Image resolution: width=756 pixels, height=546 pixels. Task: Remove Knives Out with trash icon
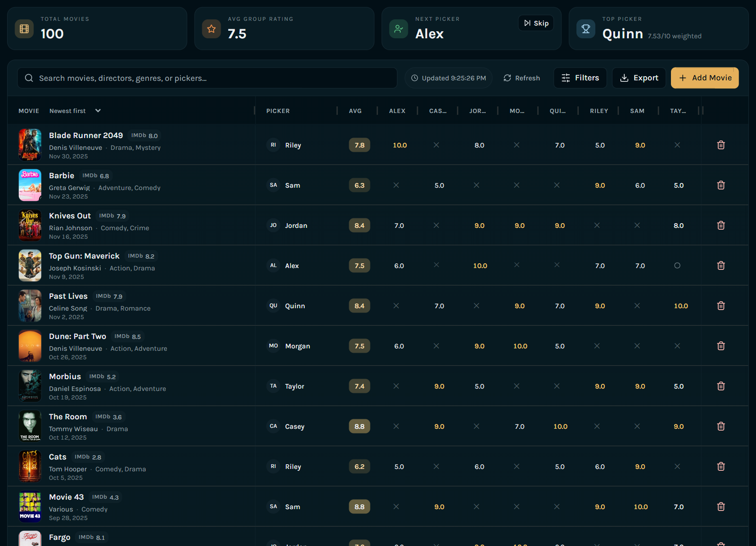pyautogui.click(x=721, y=225)
